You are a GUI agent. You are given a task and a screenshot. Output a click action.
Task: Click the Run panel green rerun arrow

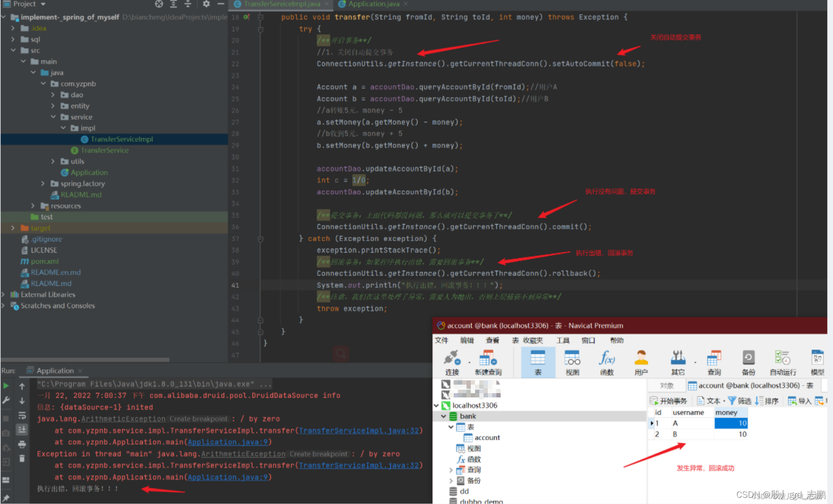pyautogui.click(x=6, y=386)
